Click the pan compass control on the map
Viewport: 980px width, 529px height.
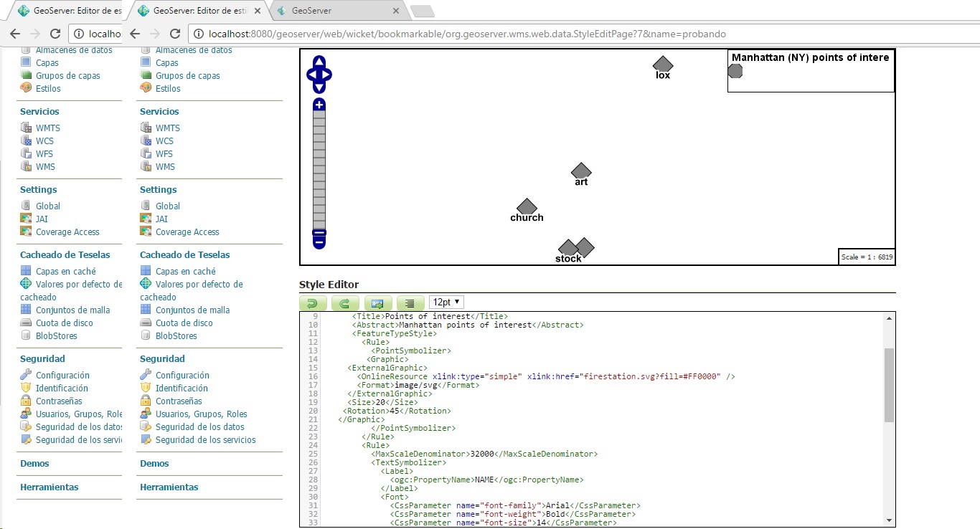pos(319,73)
